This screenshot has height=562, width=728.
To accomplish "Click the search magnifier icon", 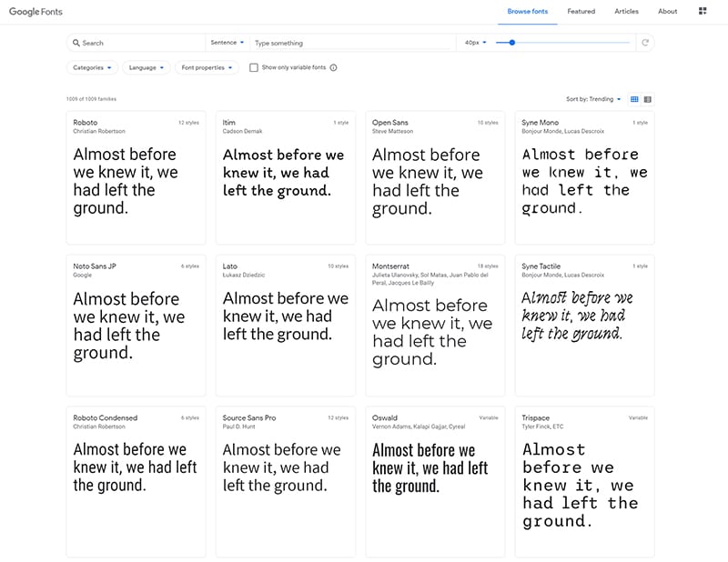I will (x=76, y=43).
